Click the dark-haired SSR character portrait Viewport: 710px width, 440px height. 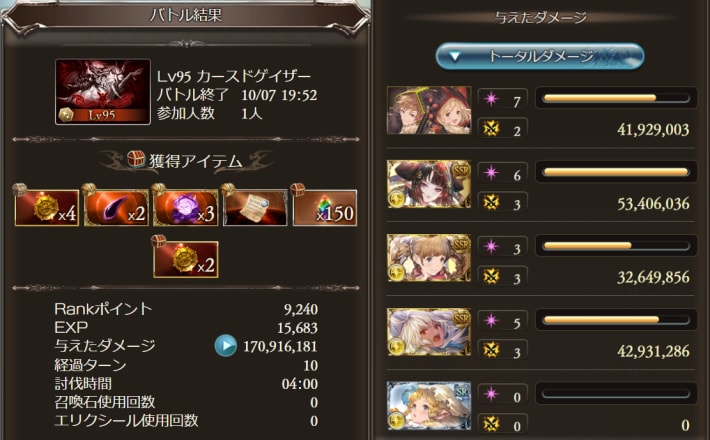[x=429, y=184]
